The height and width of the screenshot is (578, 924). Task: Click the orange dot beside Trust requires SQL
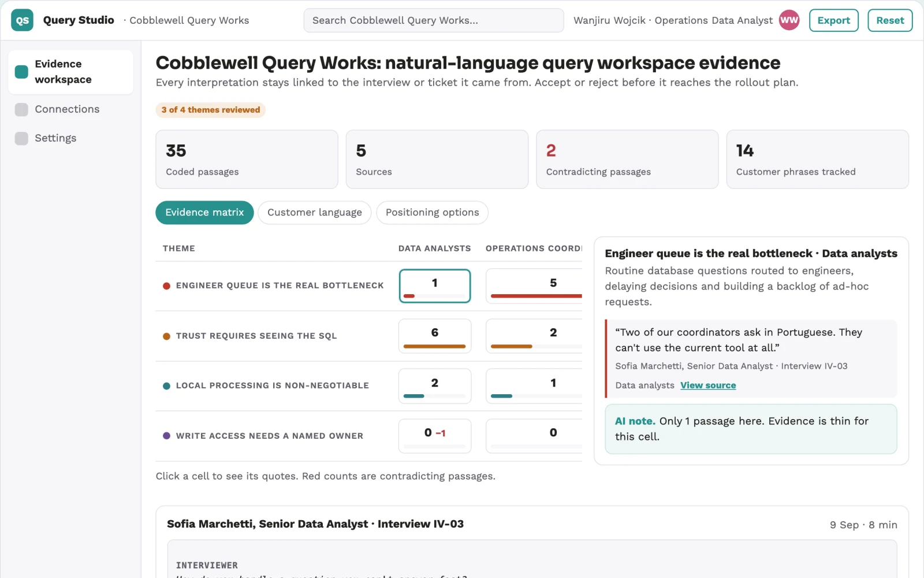(x=166, y=336)
